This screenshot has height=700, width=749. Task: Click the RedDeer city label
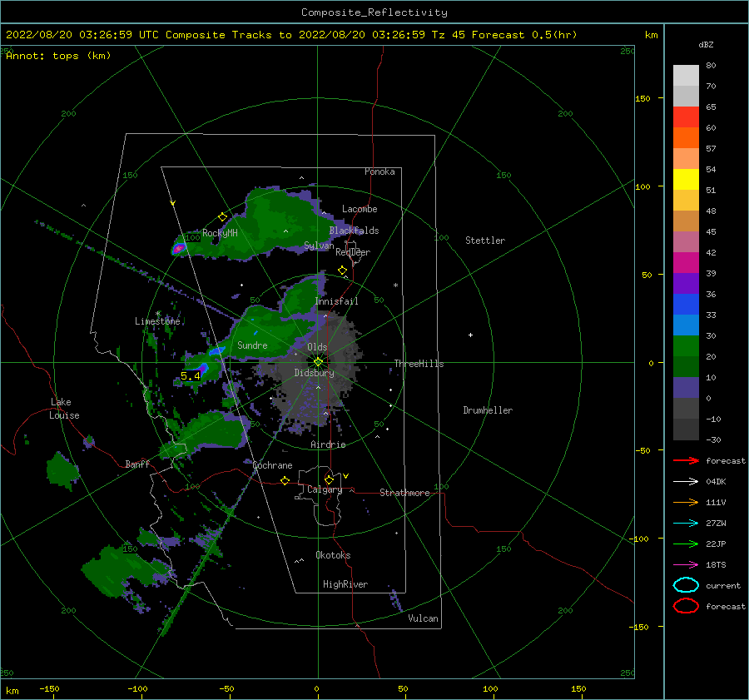coord(353,252)
